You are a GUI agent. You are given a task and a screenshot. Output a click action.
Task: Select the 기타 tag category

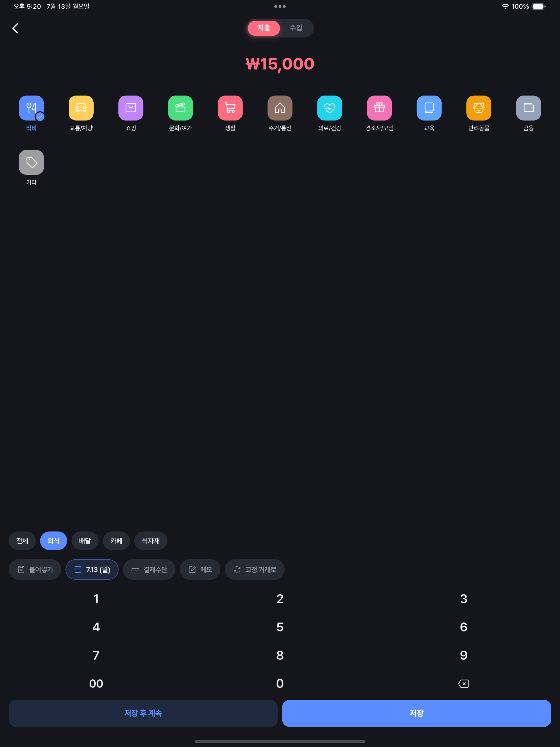[x=31, y=162]
